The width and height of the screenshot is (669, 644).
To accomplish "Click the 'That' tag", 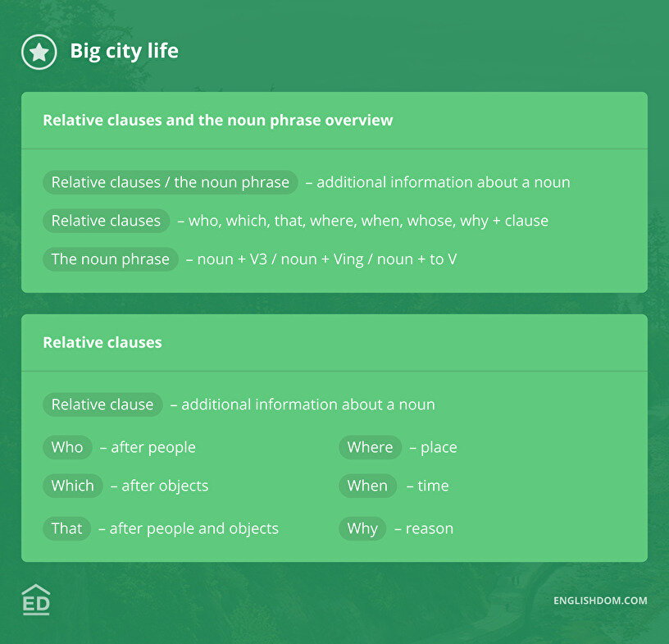I will click(x=66, y=528).
